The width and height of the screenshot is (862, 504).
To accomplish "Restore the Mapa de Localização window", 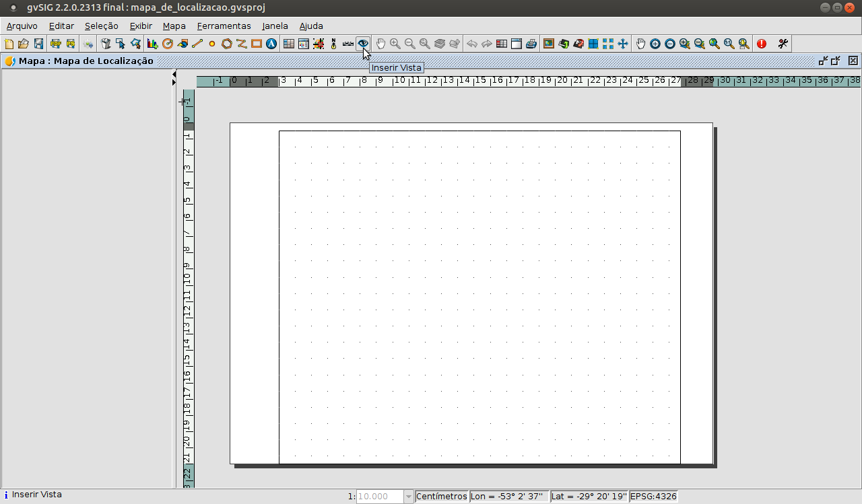I will pyautogui.click(x=835, y=61).
